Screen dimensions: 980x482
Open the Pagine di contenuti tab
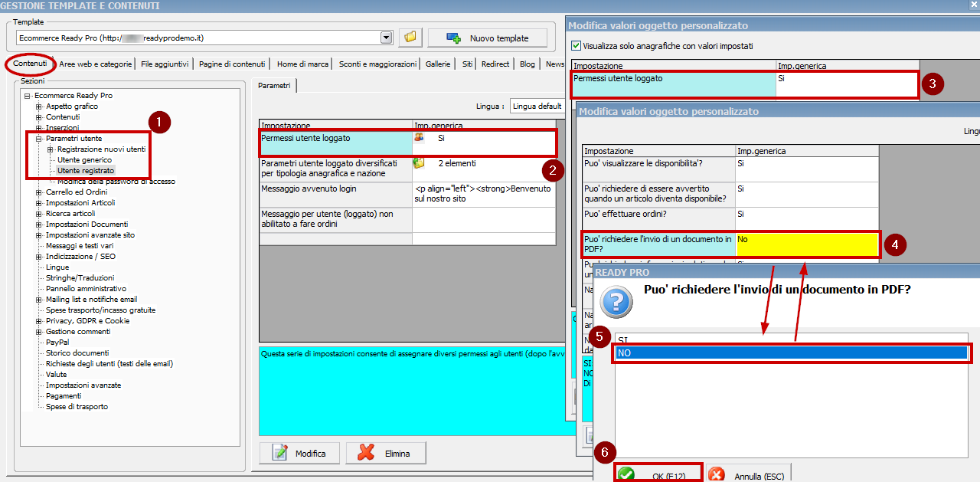click(232, 64)
